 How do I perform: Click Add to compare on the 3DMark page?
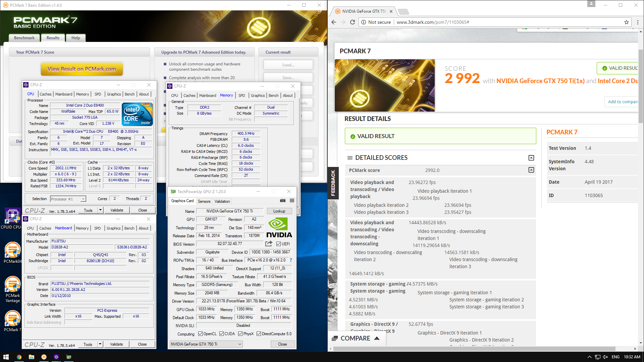pyautogui.click(x=622, y=102)
